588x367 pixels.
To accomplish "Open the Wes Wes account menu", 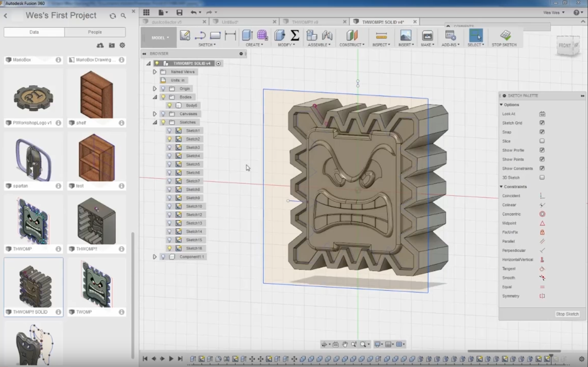I will tap(553, 12).
